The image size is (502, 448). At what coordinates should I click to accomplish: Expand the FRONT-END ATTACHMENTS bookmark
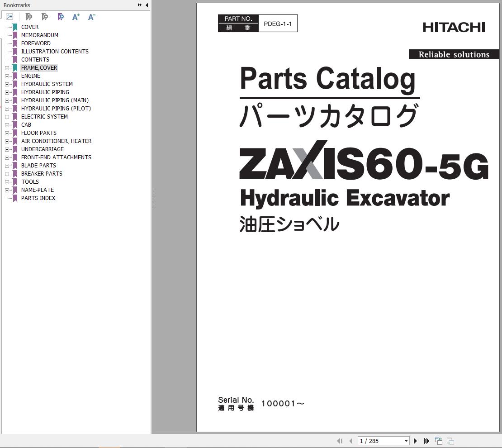(7, 157)
